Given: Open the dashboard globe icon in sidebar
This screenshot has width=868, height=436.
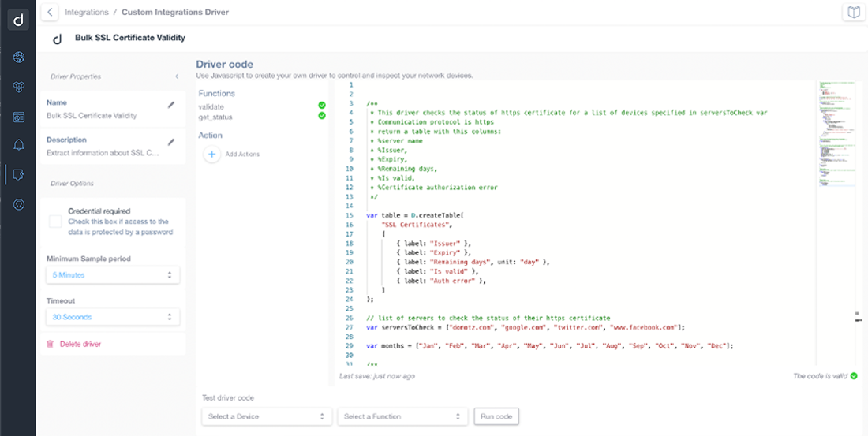Looking at the screenshot, I should point(18,57).
